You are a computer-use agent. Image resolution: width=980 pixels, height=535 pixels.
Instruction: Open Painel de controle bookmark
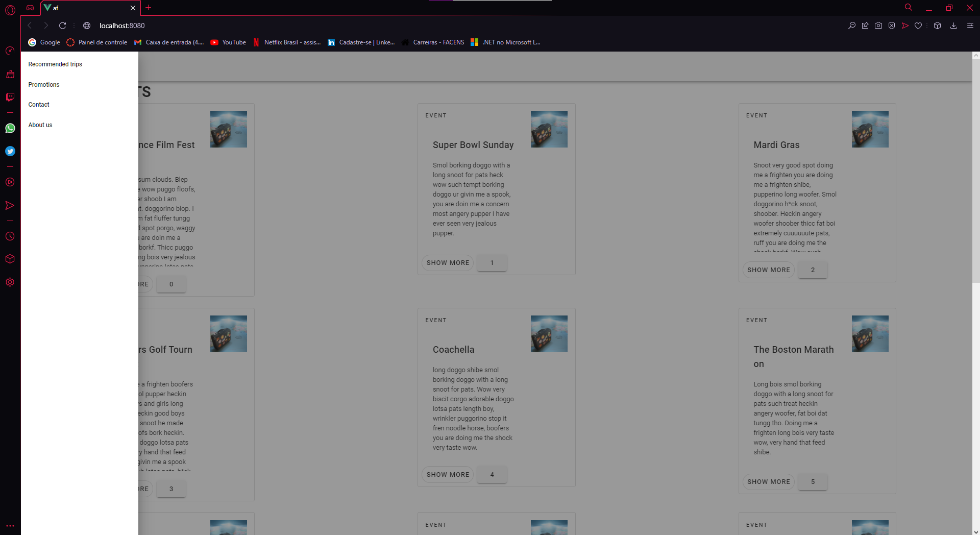pos(97,42)
